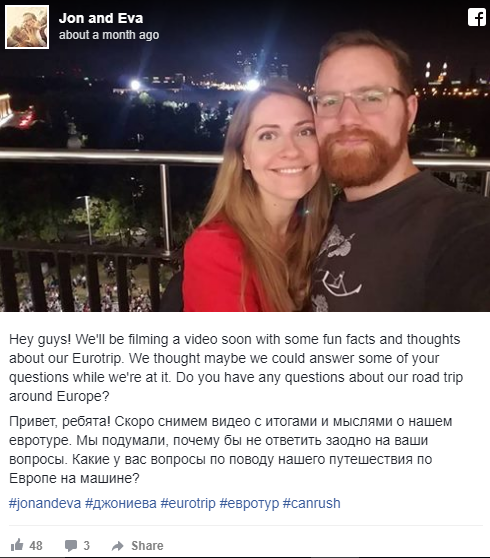The width and height of the screenshot is (490, 558).
Task: Click the Share button label
Action: coord(147,546)
